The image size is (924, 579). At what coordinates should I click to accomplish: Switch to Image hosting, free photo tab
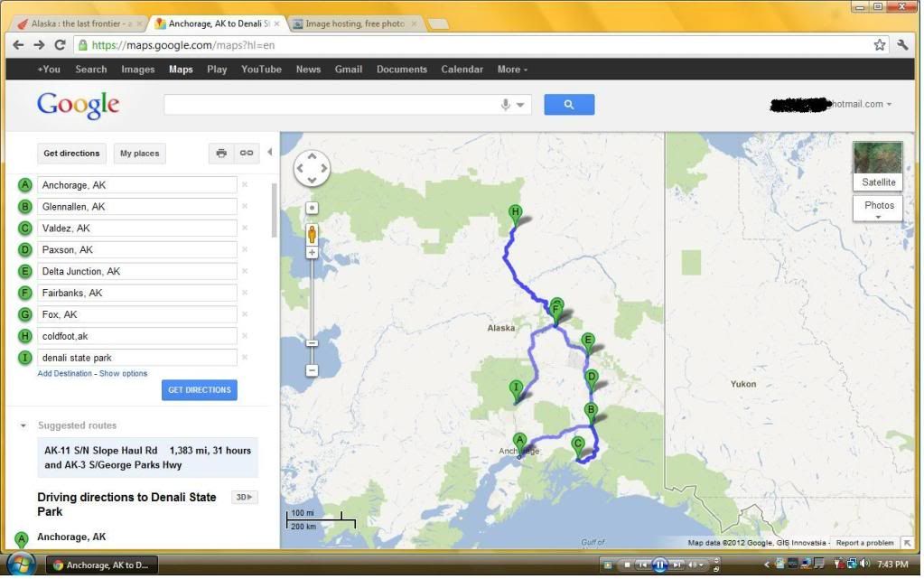(x=355, y=23)
